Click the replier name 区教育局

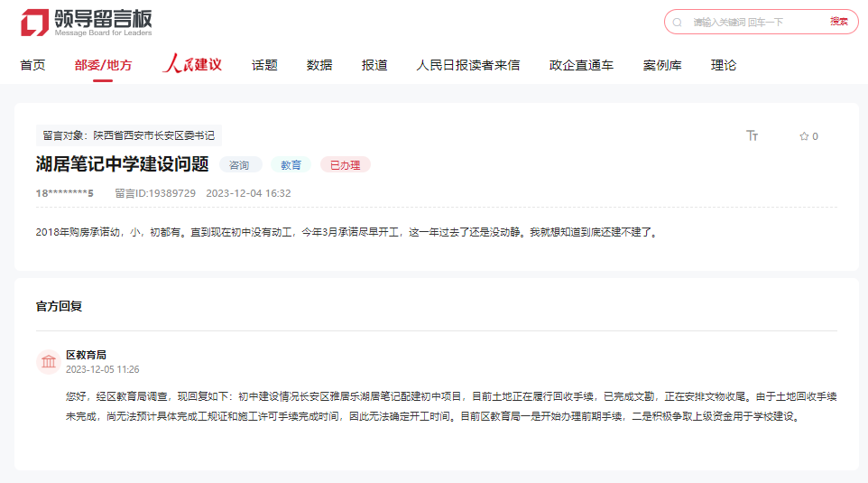pyautogui.click(x=86, y=355)
